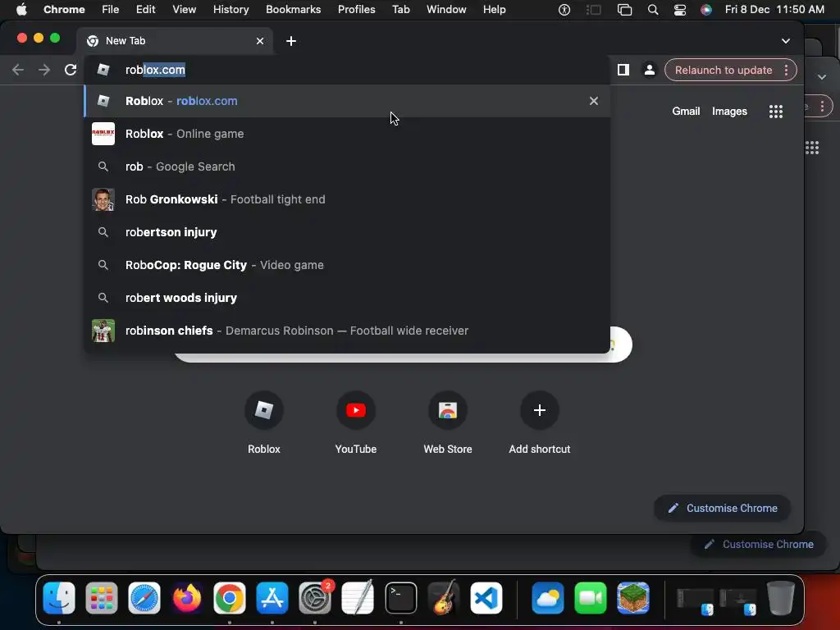Open the Trash in the Dock
840x630 pixels.
tap(781, 598)
